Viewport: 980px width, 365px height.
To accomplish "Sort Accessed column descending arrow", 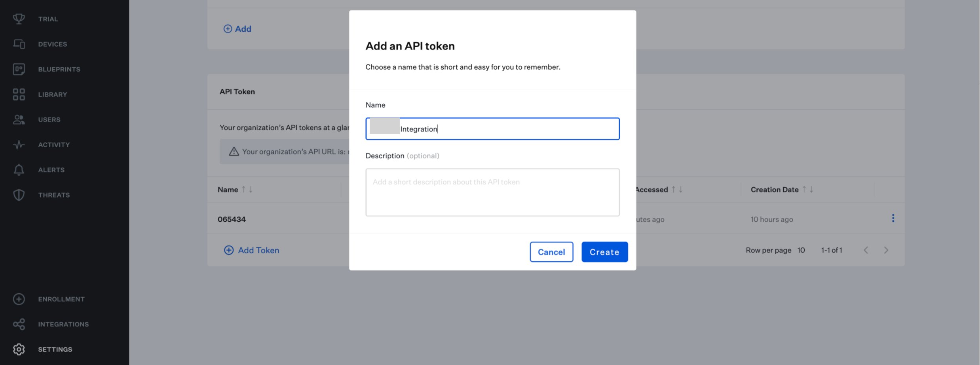I will pyautogui.click(x=681, y=190).
